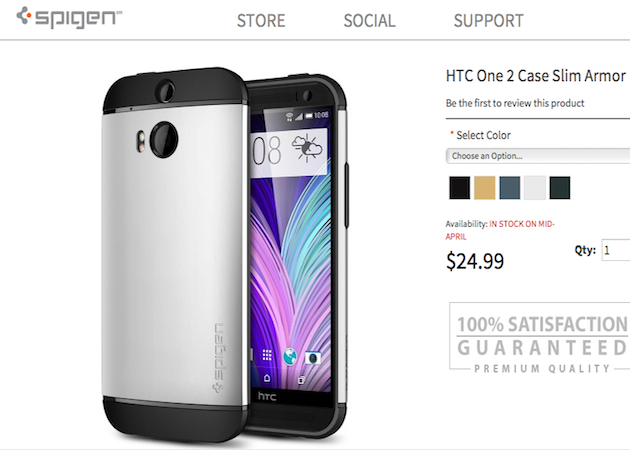Click the Qty input field

[x=616, y=250]
